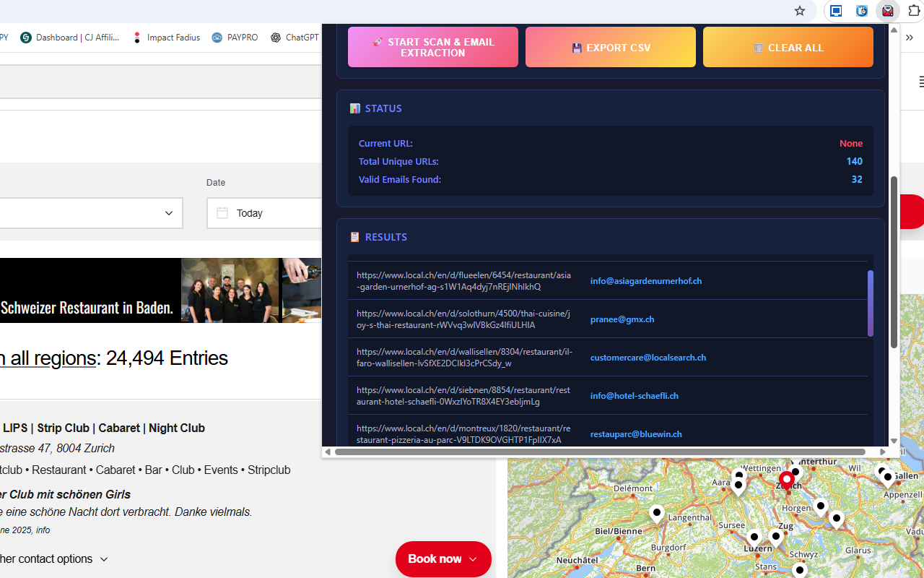This screenshot has width=924, height=578.
Task: Click the red Zurich map pin
Action: pos(787,480)
